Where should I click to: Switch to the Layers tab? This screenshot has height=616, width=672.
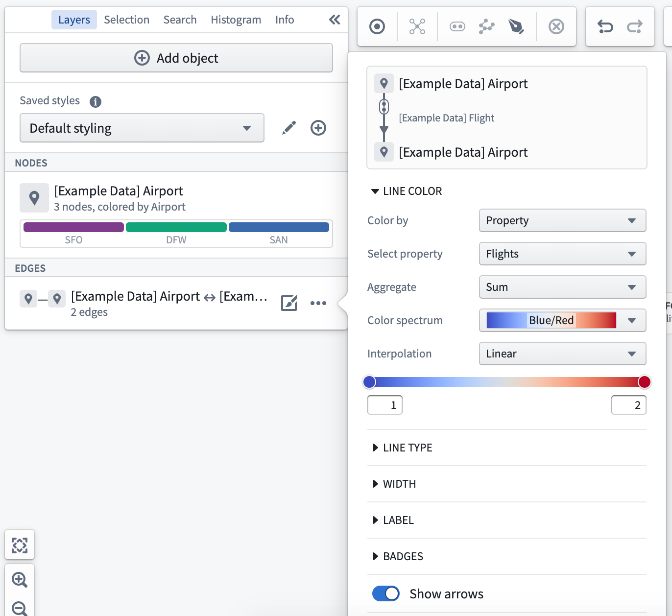(x=74, y=20)
